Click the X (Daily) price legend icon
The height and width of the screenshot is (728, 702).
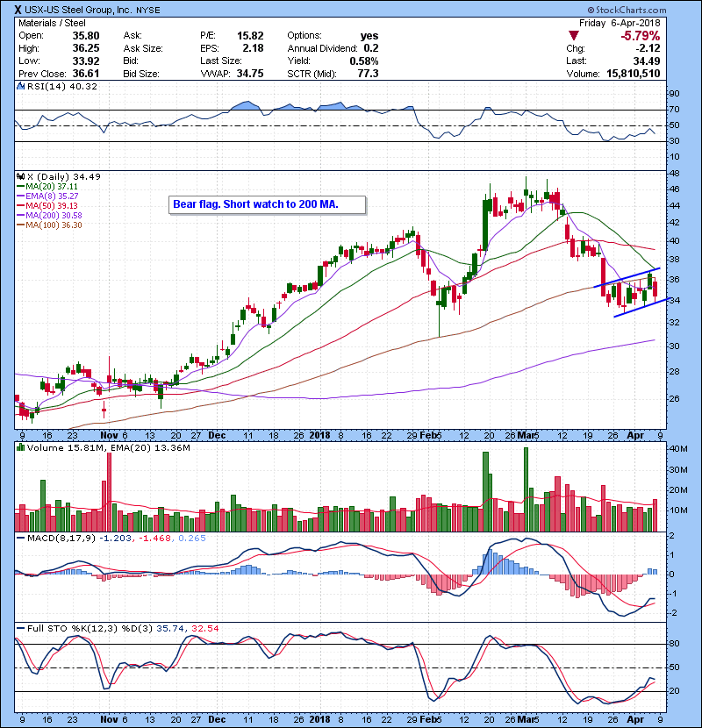[19, 176]
